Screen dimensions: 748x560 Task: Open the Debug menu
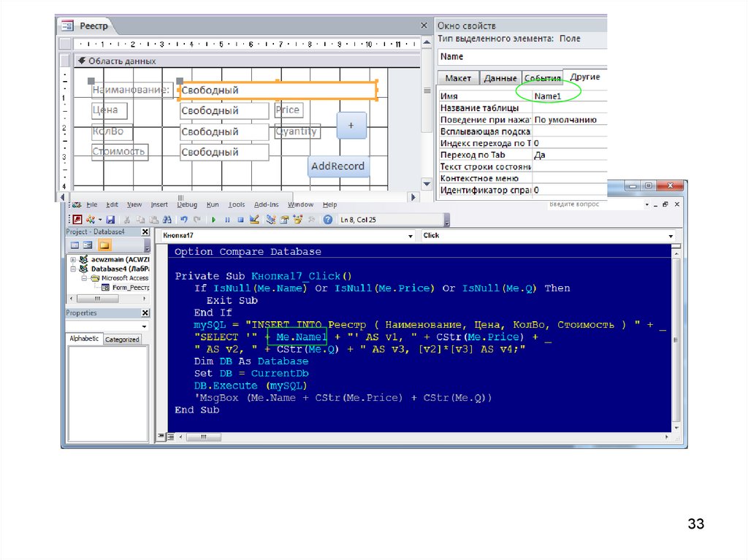(x=187, y=205)
